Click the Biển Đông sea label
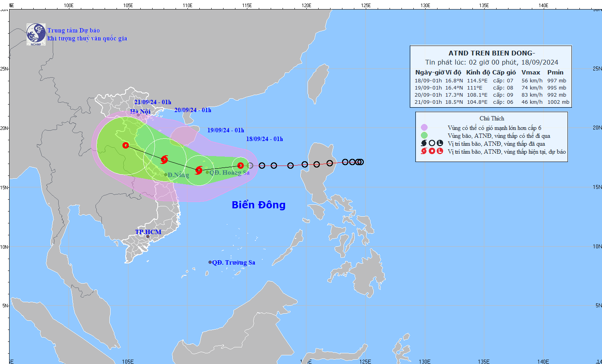Viewport: 602px width, 364px height. click(258, 205)
